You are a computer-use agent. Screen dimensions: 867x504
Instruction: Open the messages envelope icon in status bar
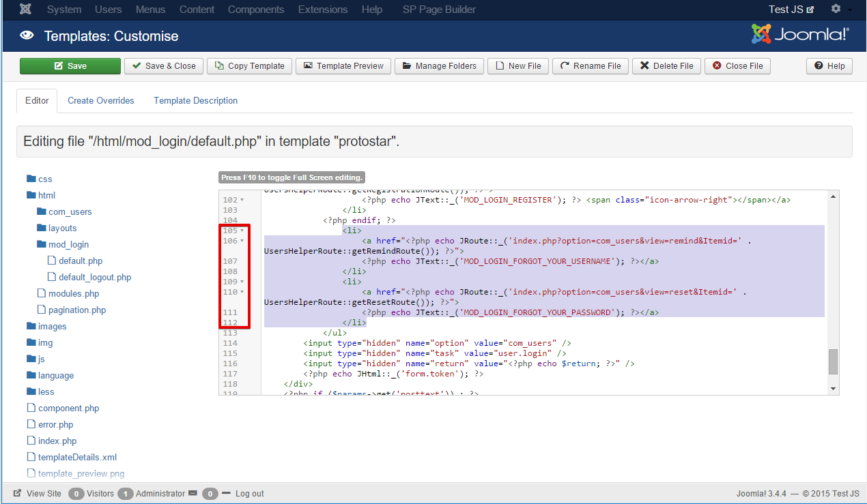(x=193, y=493)
